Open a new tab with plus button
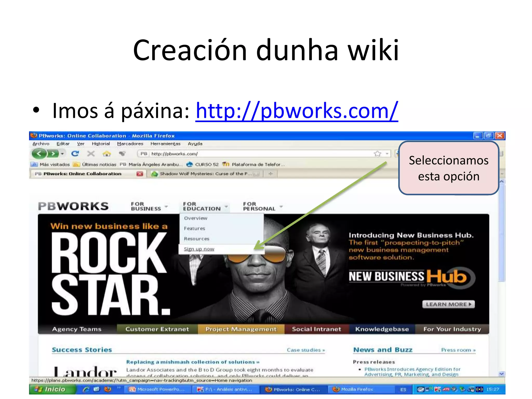The image size is (532, 399). click(x=270, y=174)
